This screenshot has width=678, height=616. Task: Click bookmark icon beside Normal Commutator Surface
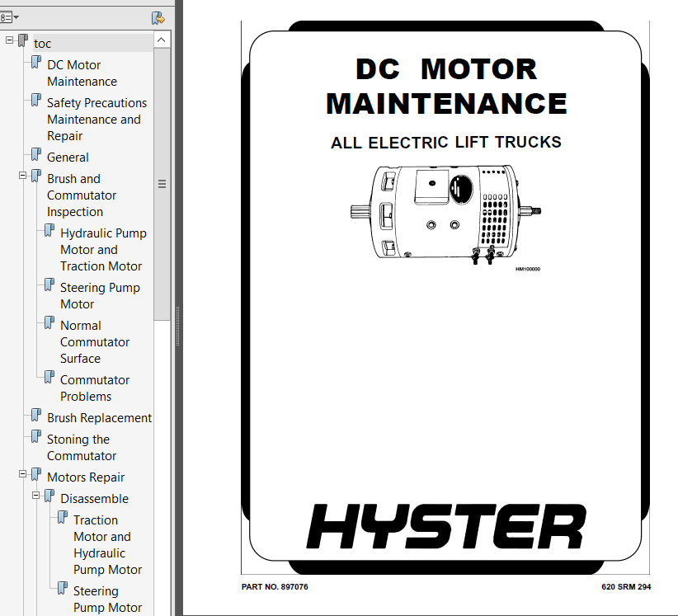(49, 323)
